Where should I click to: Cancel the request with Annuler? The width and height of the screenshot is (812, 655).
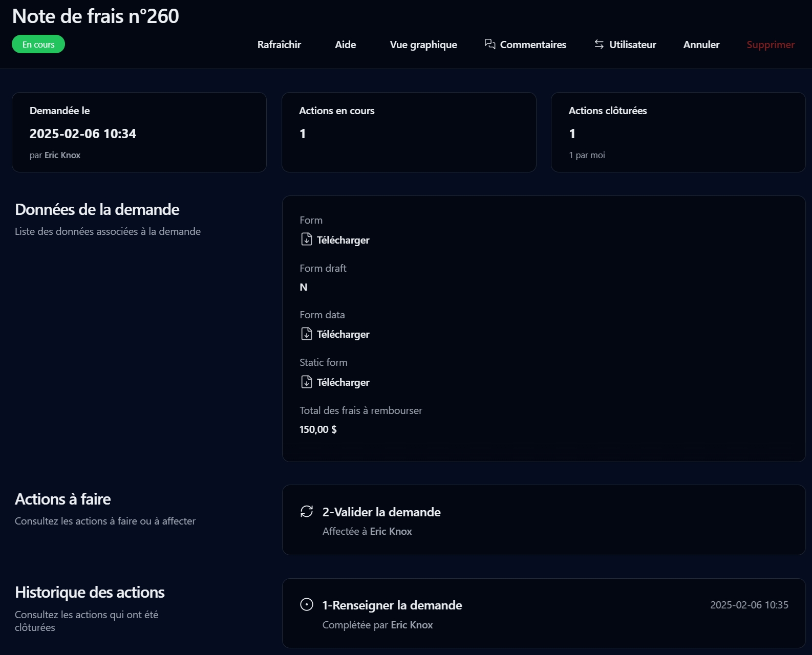tap(701, 45)
